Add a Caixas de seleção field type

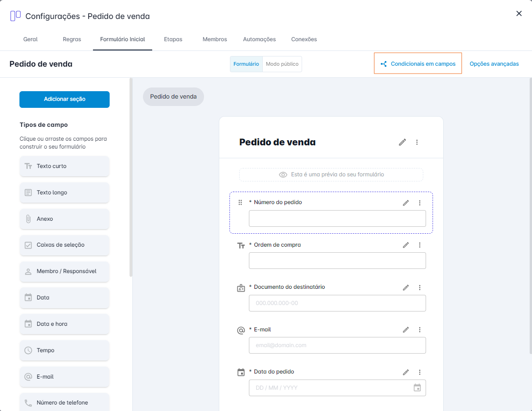pyautogui.click(x=64, y=245)
